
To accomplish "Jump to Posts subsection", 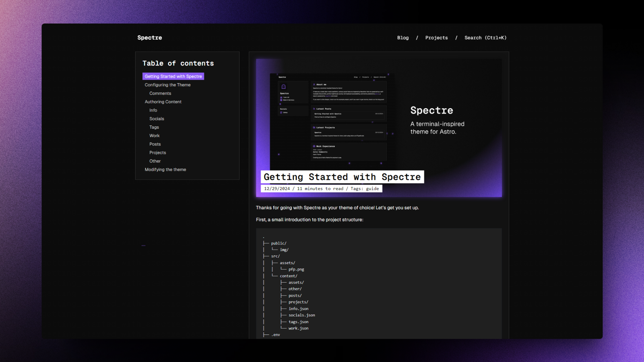I will 155,144.
